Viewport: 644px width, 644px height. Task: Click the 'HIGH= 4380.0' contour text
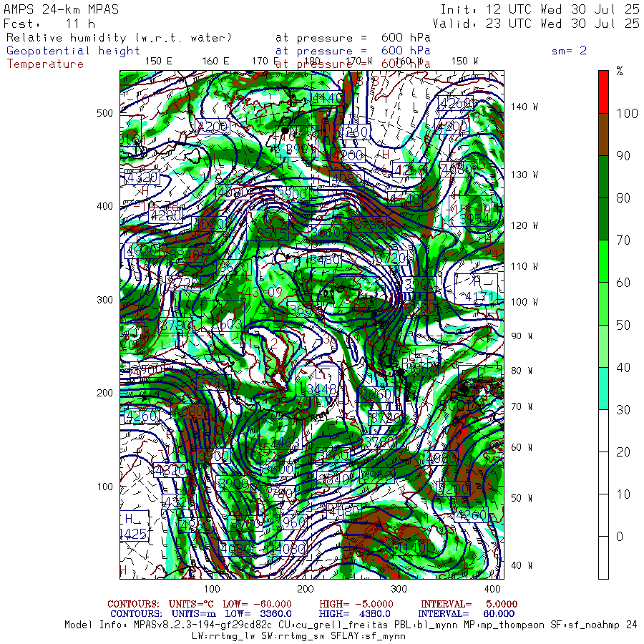pos(354,614)
